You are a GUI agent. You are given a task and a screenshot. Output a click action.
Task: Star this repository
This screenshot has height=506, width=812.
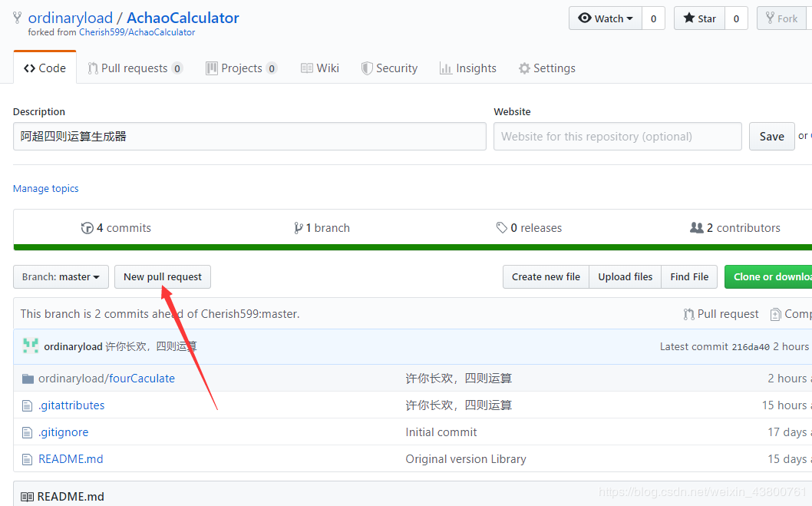(700, 18)
